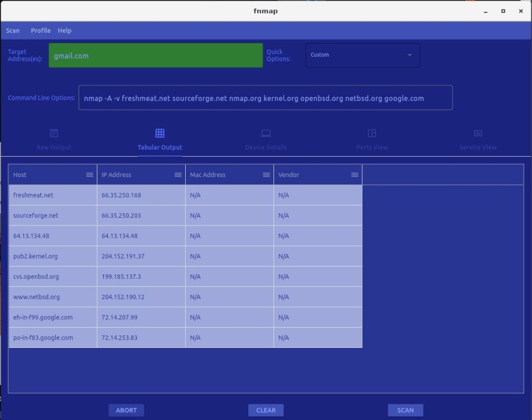Open the Host column menu icon
This screenshot has width=532, height=420.
90,174
